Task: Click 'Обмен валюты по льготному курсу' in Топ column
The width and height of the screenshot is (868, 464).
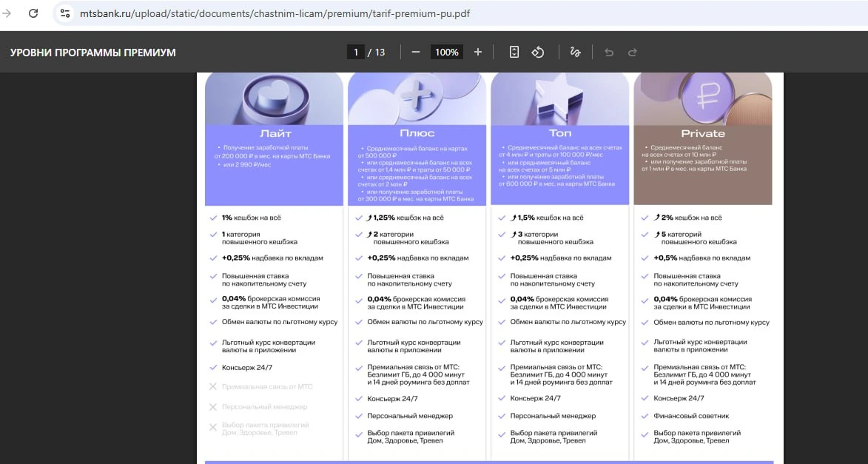Action: click(x=568, y=322)
